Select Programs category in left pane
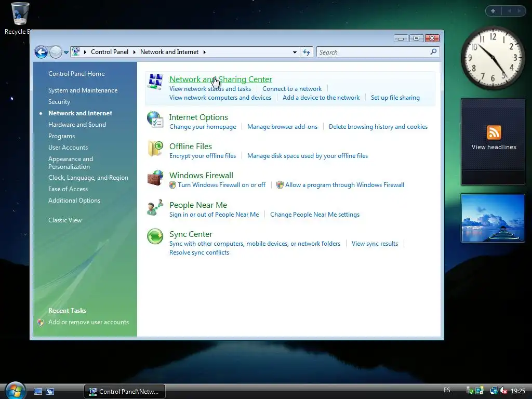The image size is (532, 399). [x=61, y=136]
